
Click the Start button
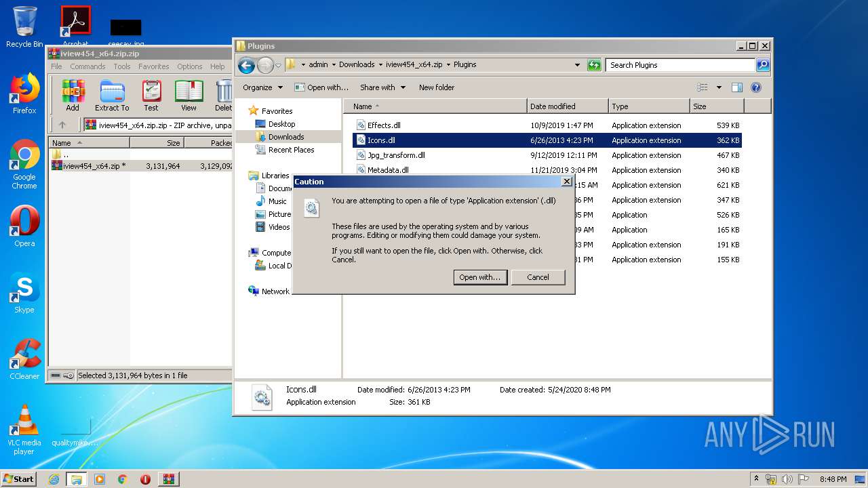click(18, 479)
